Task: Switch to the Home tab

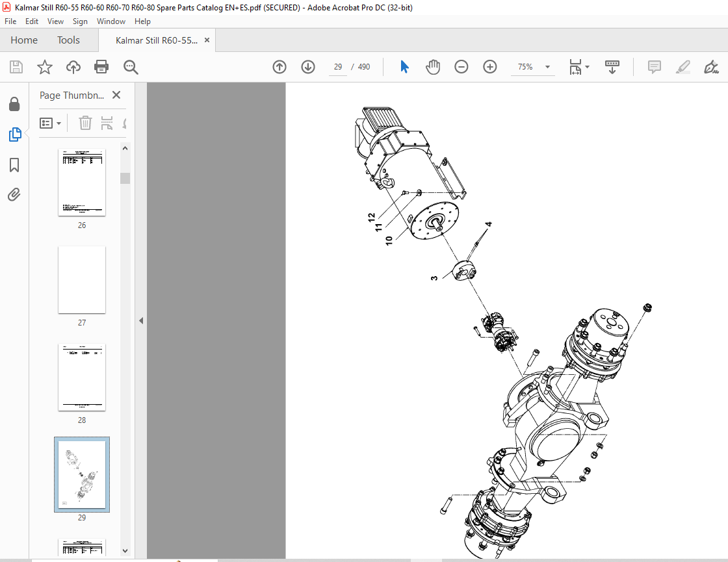Action: [x=24, y=40]
